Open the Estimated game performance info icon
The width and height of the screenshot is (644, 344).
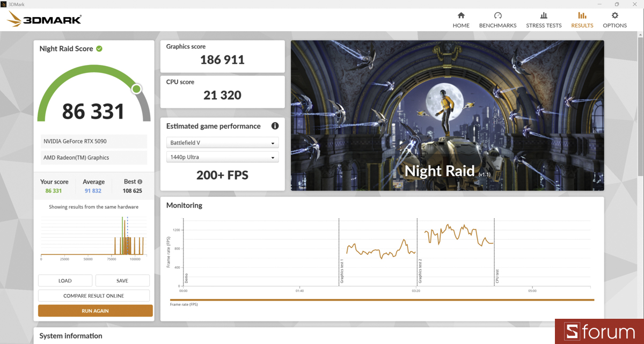[x=275, y=126]
